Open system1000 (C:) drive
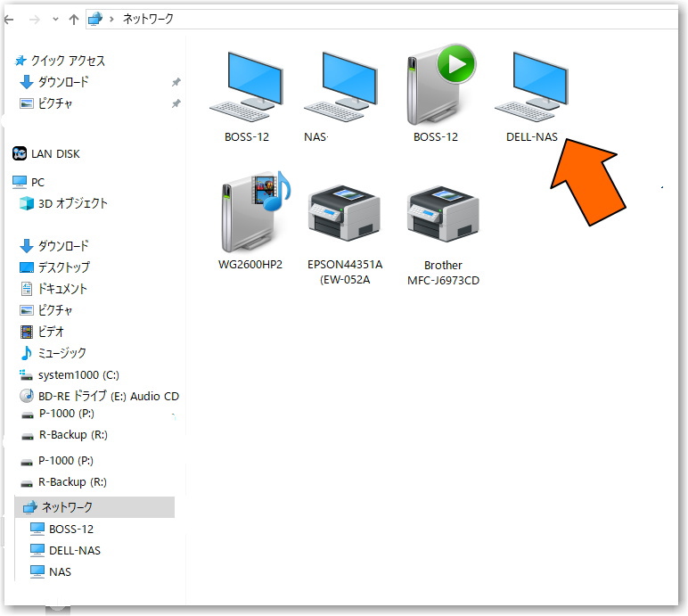This screenshot has height=616, width=688. tap(70, 375)
